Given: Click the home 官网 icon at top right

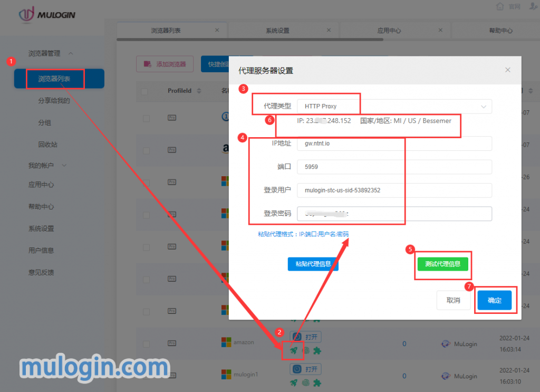Looking at the screenshot, I should (500, 6).
